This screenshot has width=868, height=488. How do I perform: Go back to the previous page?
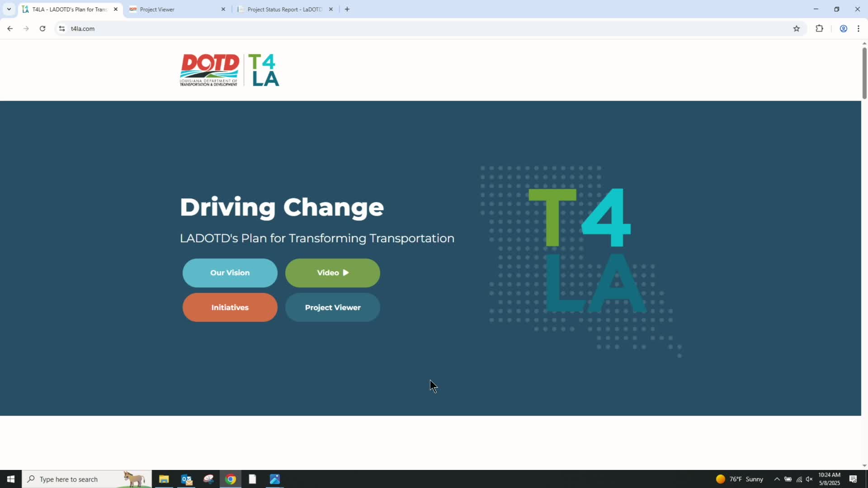(x=10, y=28)
